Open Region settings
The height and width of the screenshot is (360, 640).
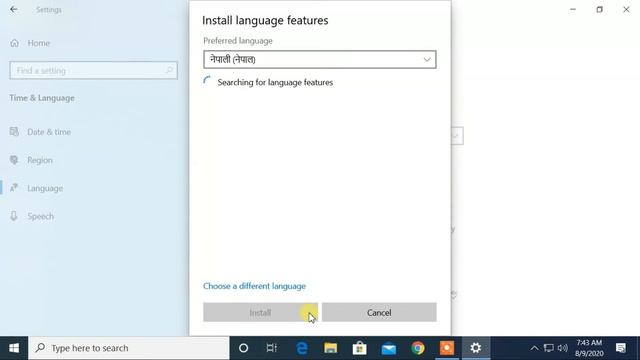click(x=40, y=160)
